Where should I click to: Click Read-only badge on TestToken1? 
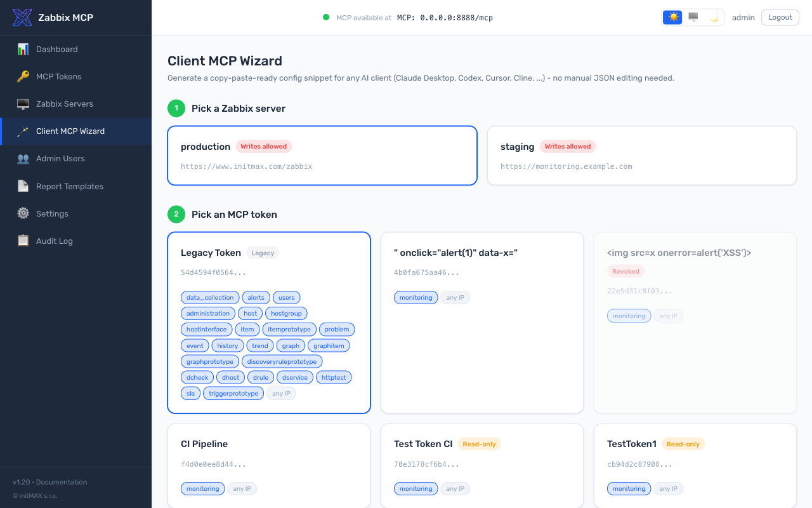point(683,444)
